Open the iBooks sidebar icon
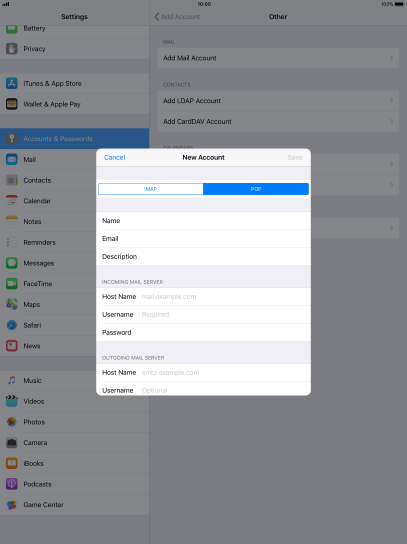407x544 pixels. coord(11,463)
